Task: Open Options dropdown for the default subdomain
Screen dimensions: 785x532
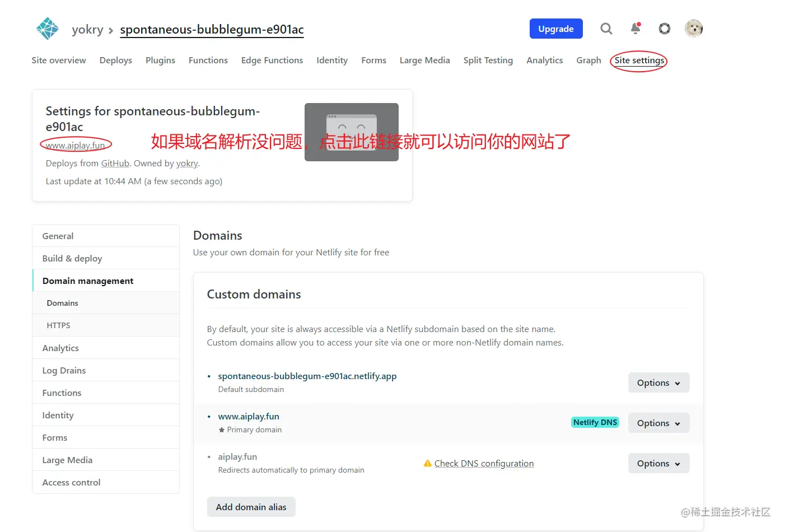Action: [x=658, y=382]
